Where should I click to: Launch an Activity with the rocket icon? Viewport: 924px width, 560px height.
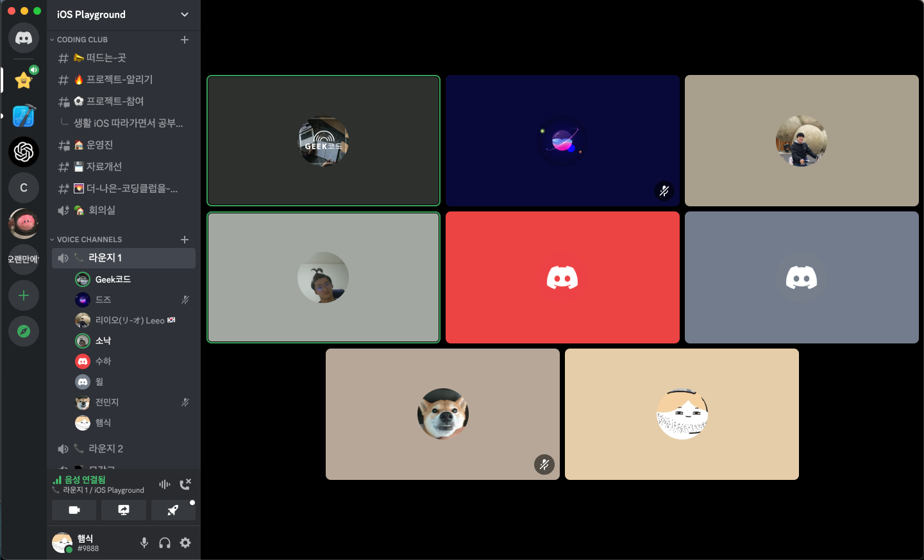point(173,510)
